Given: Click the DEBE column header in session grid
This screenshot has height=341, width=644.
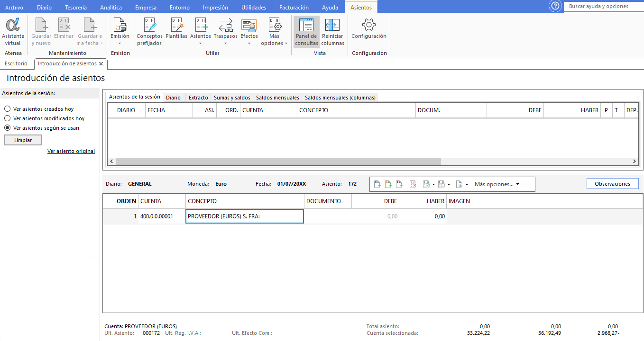Looking at the screenshot, I should (x=515, y=110).
